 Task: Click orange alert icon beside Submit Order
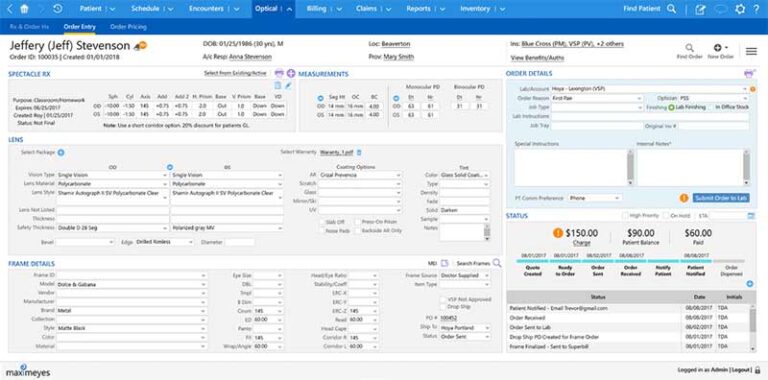[x=684, y=198]
